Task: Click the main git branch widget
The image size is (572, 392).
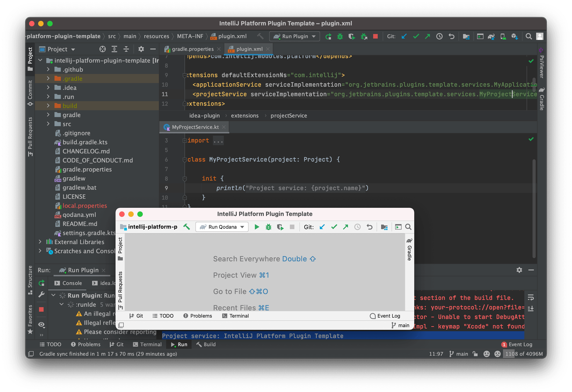Action: click(x=459, y=354)
